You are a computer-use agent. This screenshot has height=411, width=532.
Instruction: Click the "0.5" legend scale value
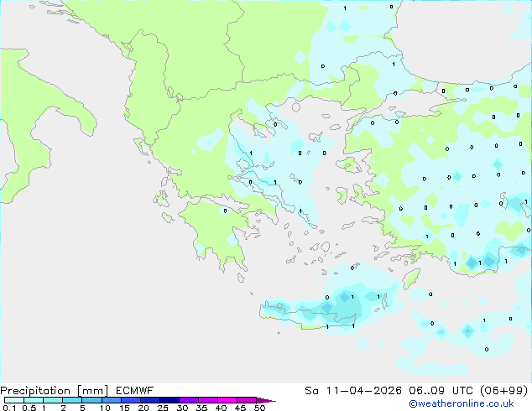click(29, 408)
